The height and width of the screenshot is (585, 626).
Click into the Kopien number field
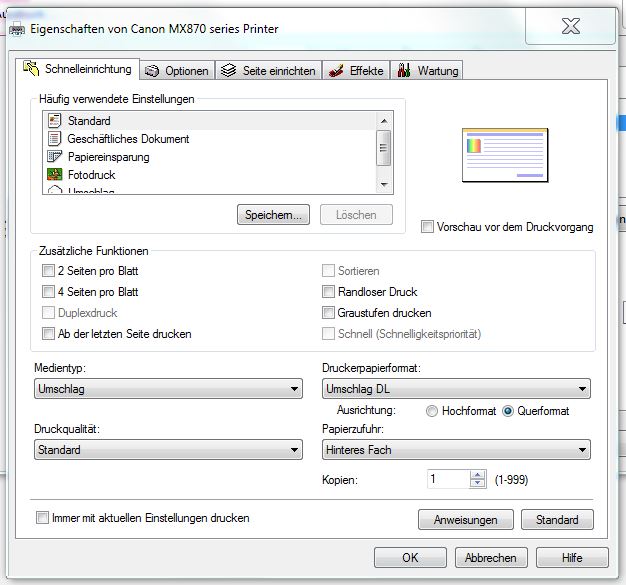click(x=449, y=479)
